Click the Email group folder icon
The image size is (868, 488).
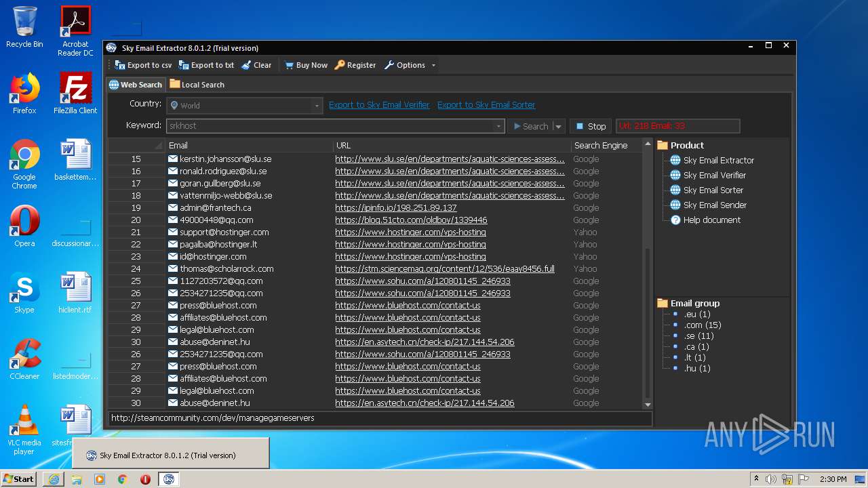(x=663, y=303)
